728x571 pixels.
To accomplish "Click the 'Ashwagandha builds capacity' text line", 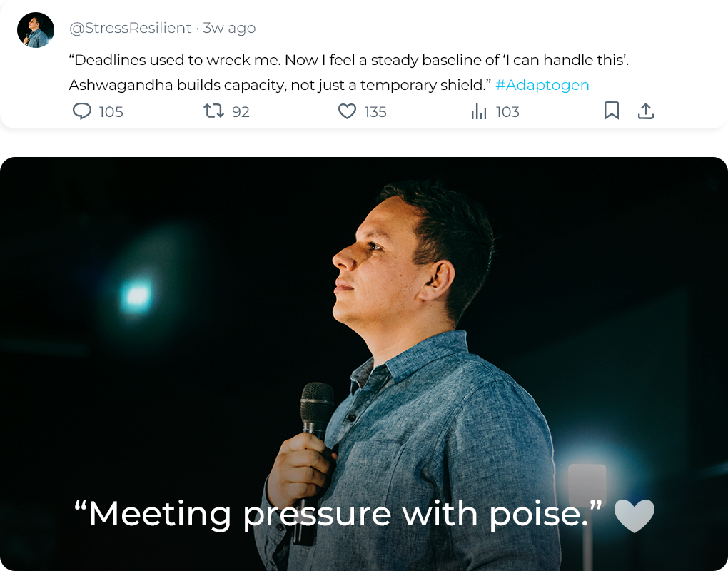I will click(x=278, y=85).
